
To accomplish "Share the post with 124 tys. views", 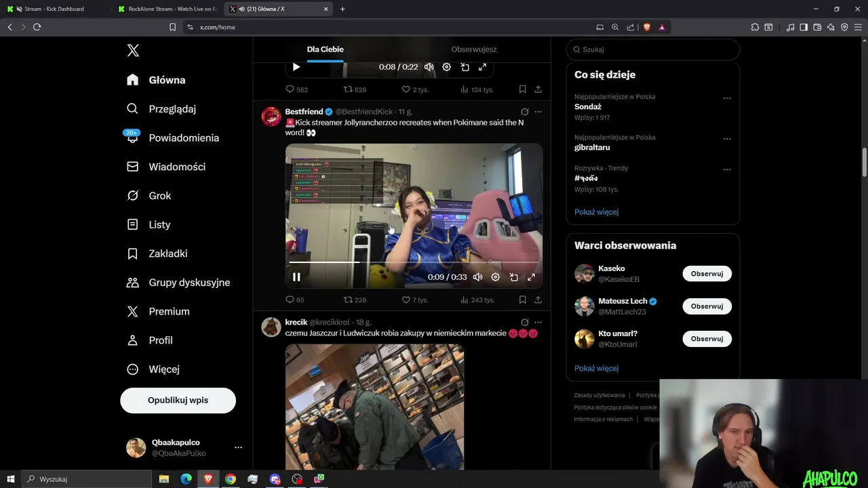I will (x=538, y=89).
